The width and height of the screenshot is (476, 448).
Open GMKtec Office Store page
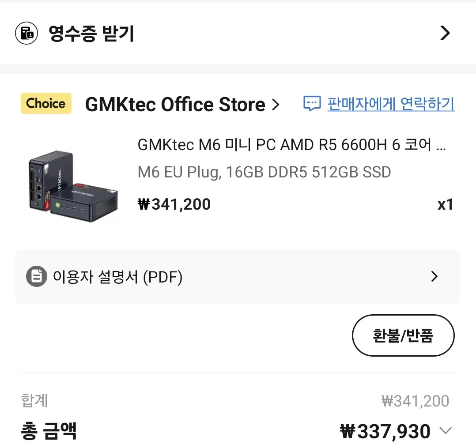click(x=175, y=105)
